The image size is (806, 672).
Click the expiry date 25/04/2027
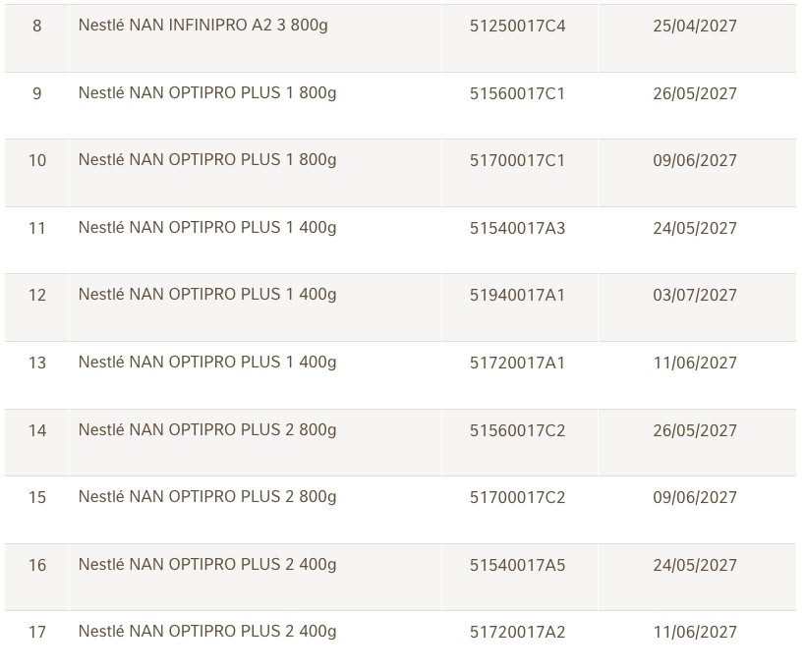coord(694,26)
